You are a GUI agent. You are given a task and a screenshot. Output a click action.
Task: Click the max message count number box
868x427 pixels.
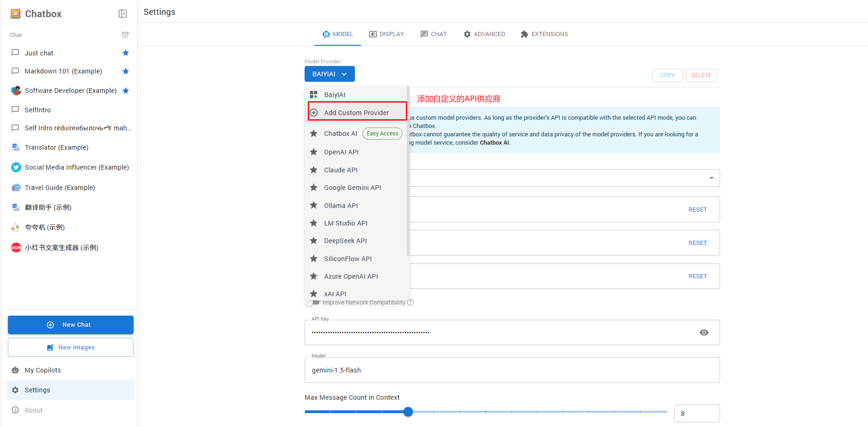(x=697, y=413)
